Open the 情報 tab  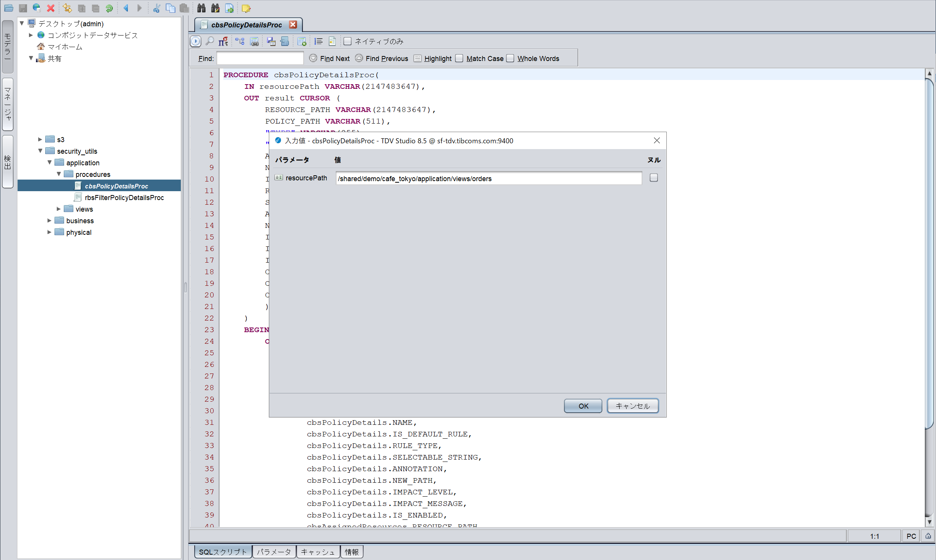click(352, 552)
